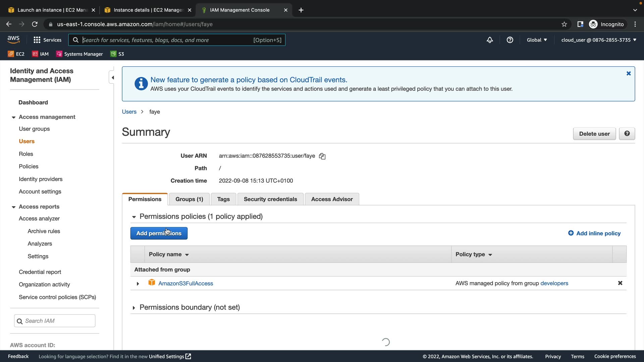Open the Global region dropdown
Viewport: 644px width, 362px height.
pos(537,40)
